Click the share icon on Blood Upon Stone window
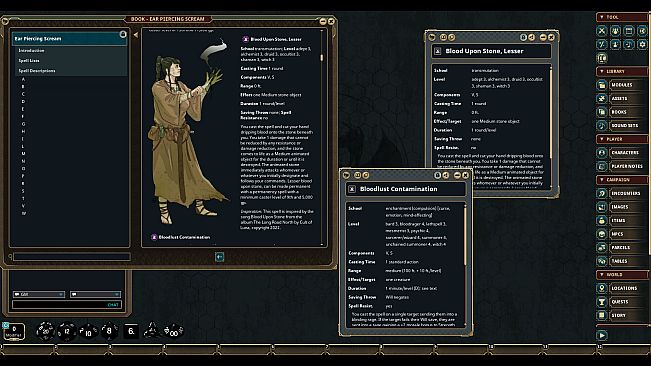This screenshot has width=651, height=366. coord(531,37)
